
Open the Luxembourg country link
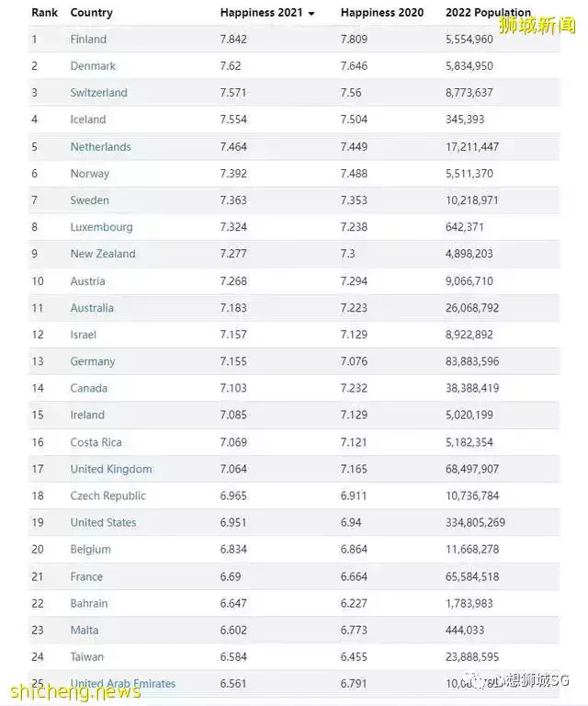(101, 227)
